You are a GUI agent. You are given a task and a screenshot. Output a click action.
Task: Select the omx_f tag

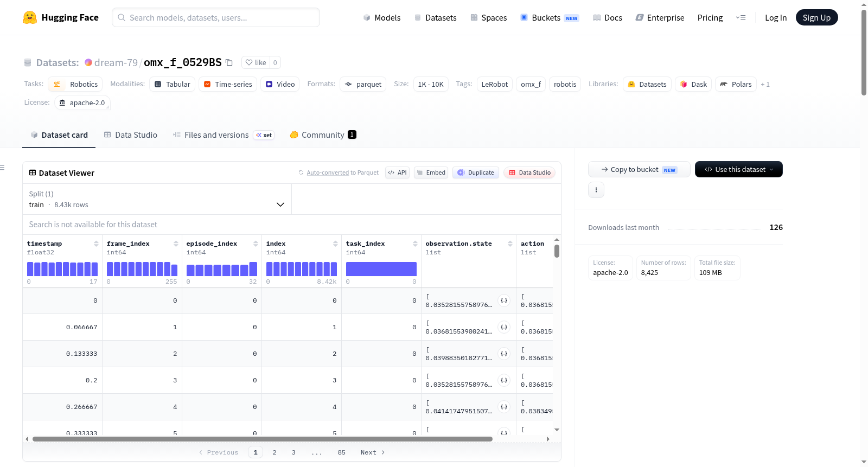click(531, 84)
